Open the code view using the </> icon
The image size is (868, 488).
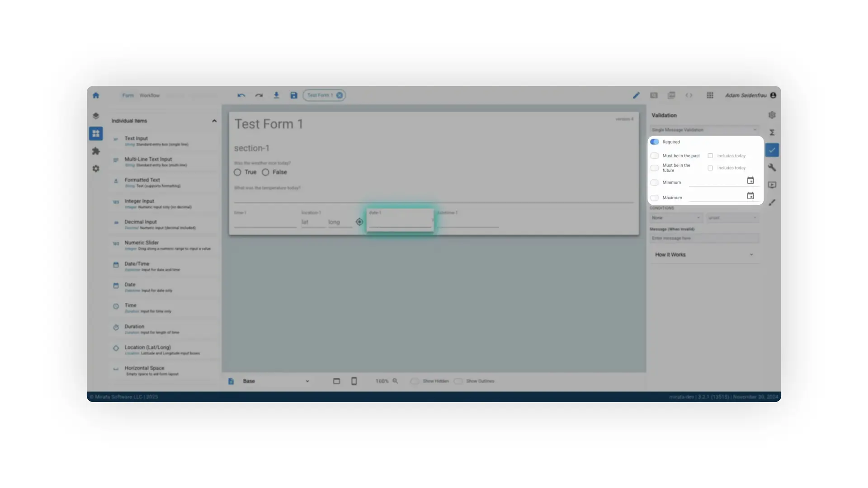689,95
